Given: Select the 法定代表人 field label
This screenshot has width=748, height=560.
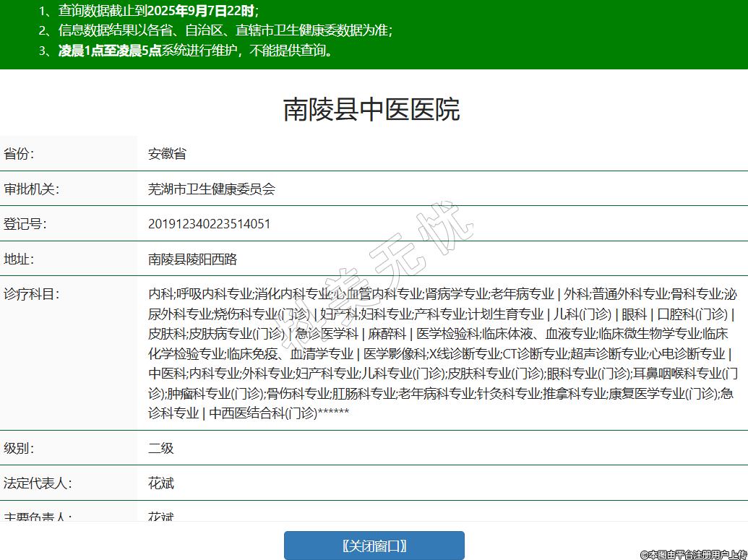Looking at the screenshot, I should click(x=38, y=483).
